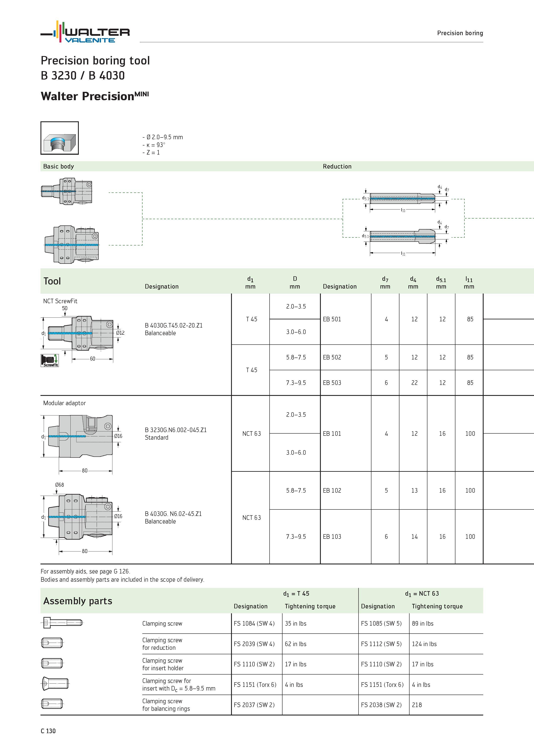Select part FS 1084 (SW 4)
Screen dimensions: 534x756
(x=254, y=623)
